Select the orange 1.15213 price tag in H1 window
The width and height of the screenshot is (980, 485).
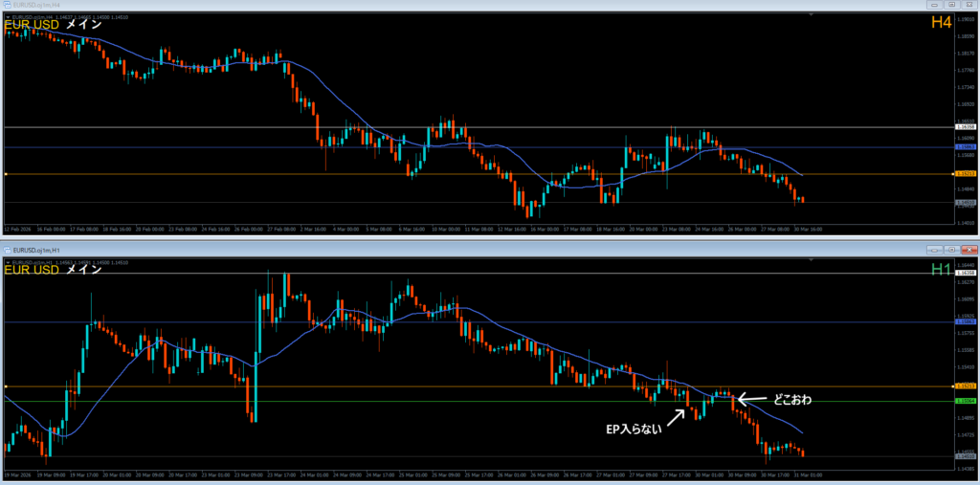(x=966, y=386)
